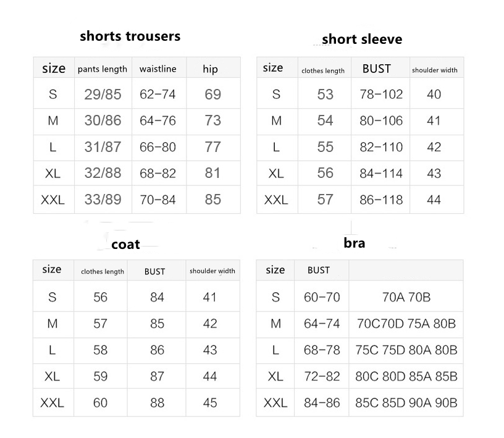
Task: Click the 'bra' table heading
Action: (x=355, y=243)
